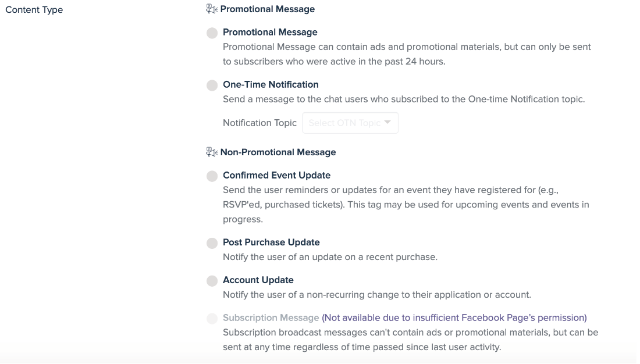Click megaphone icon beside Non-Promotional Message header
Viewport: 640px width, 364px height.
click(x=211, y=152)
